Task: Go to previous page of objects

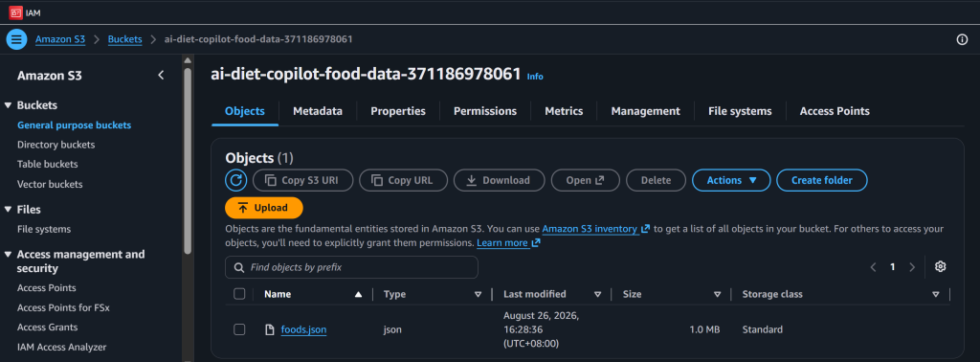Action: (x=873, y=267)
